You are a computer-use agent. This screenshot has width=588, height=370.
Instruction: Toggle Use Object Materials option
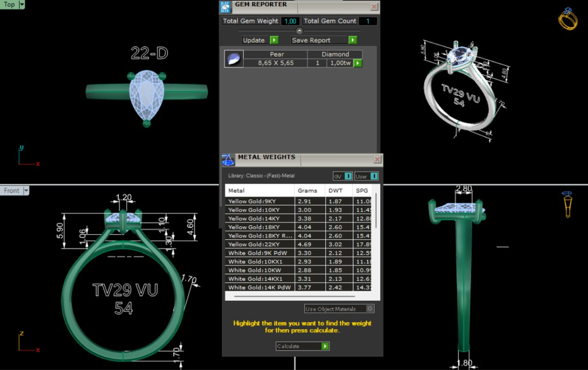pos(339,308)
